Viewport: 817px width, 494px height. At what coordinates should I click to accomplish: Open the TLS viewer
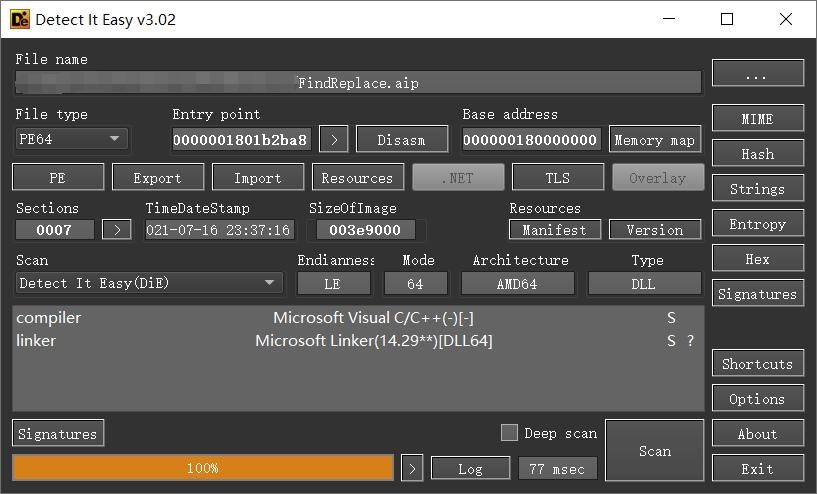click(x=558, y=178)
